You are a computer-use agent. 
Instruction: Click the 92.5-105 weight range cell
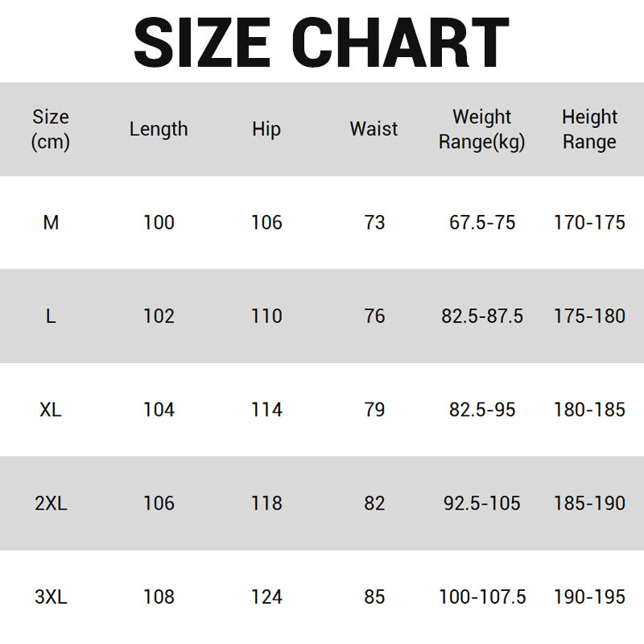481,504
